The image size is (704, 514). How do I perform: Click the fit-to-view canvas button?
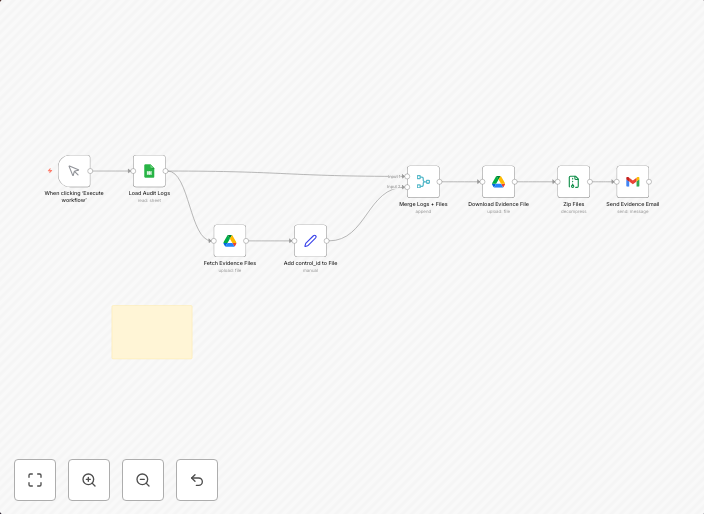[35, 480]
